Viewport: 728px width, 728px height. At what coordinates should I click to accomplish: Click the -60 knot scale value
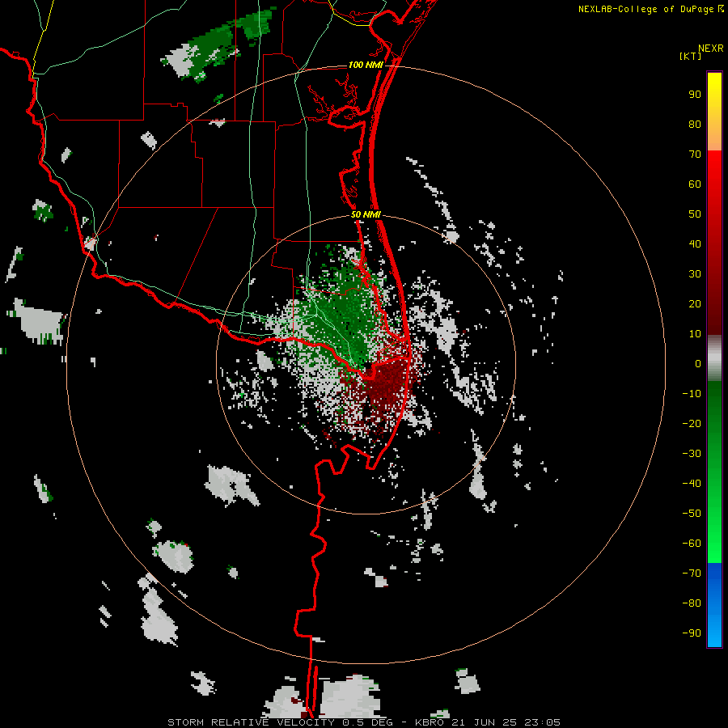(692, 544)
